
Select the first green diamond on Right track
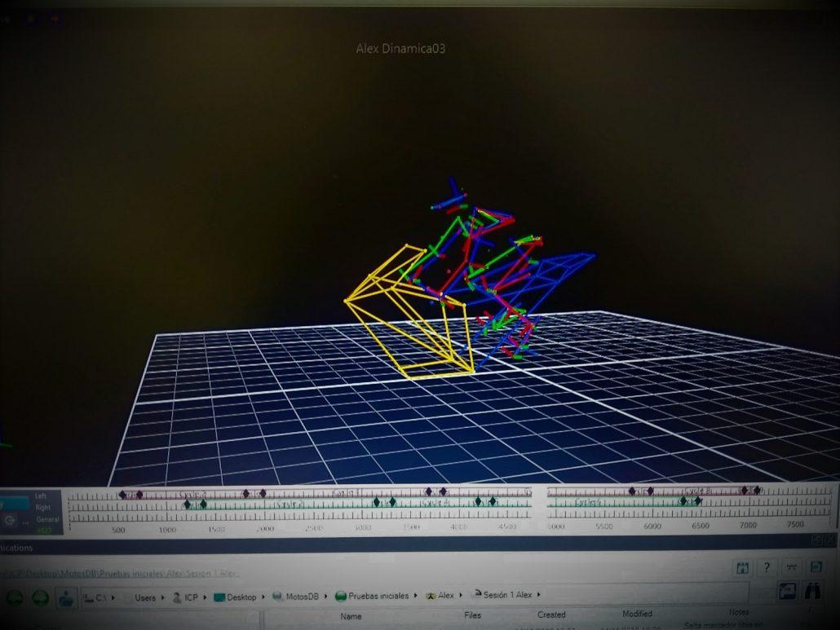pyautogui.click(x=188, y=504)
